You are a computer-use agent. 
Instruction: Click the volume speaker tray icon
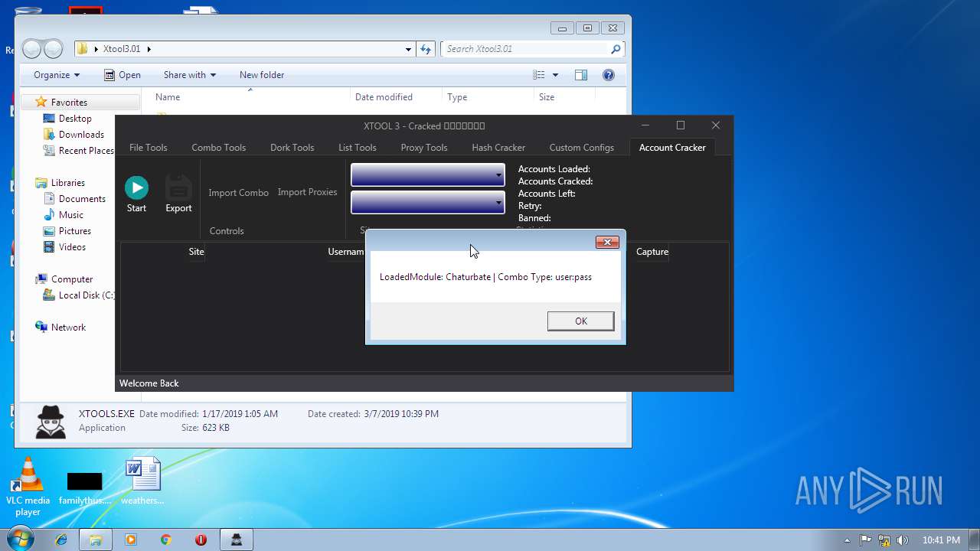902,540
